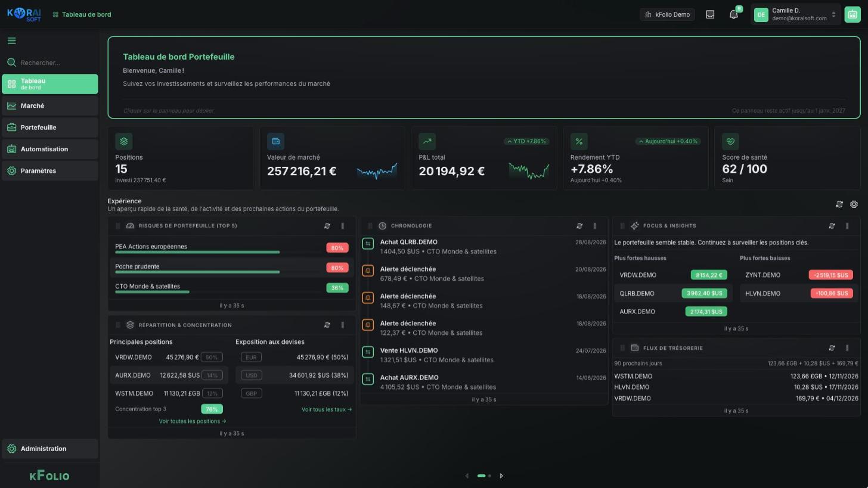Go to next dashboard page arrow
Screen dimensions: 868x488
point(501,475)
